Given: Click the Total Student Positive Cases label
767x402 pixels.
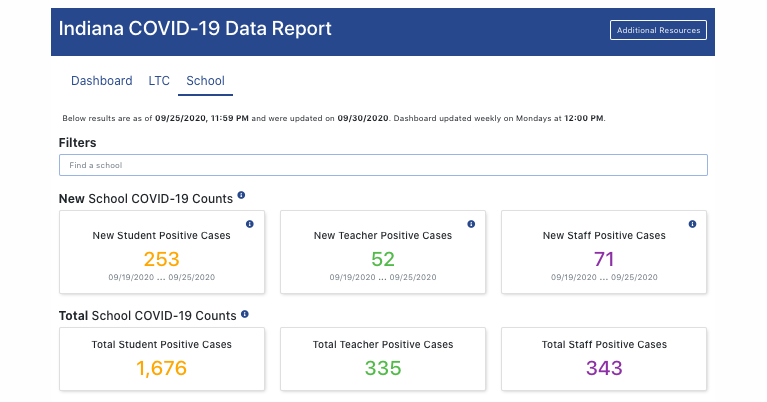Looking at the screenshot, I should tap(161, 345).
